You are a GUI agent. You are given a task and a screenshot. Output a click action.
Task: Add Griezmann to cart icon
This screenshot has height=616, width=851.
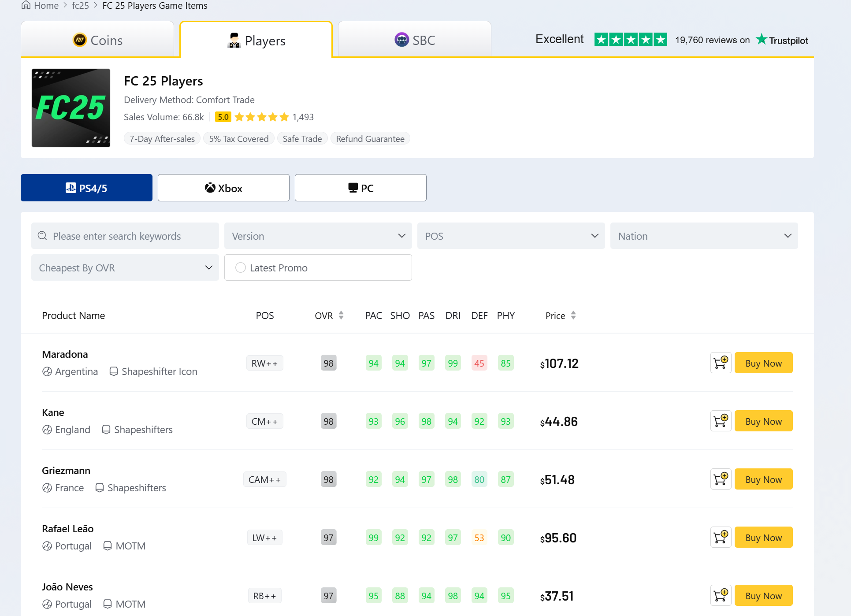[x=721, y=479]
